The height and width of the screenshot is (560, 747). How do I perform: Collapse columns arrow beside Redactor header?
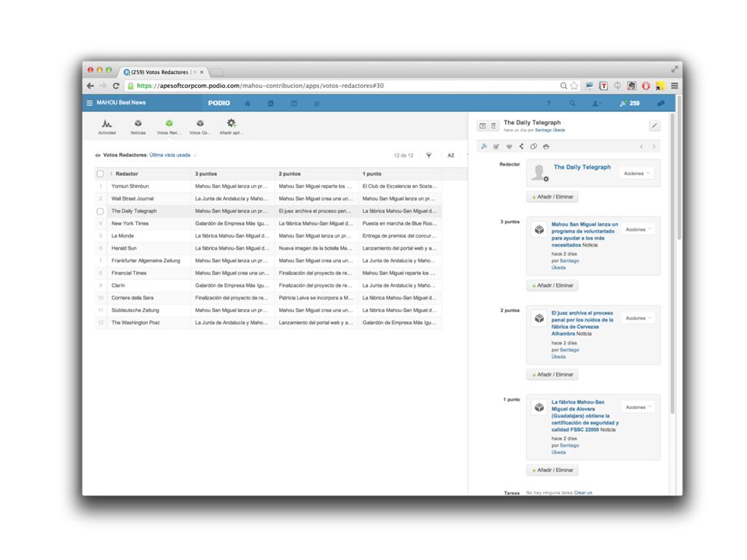(x=111, y=173)
